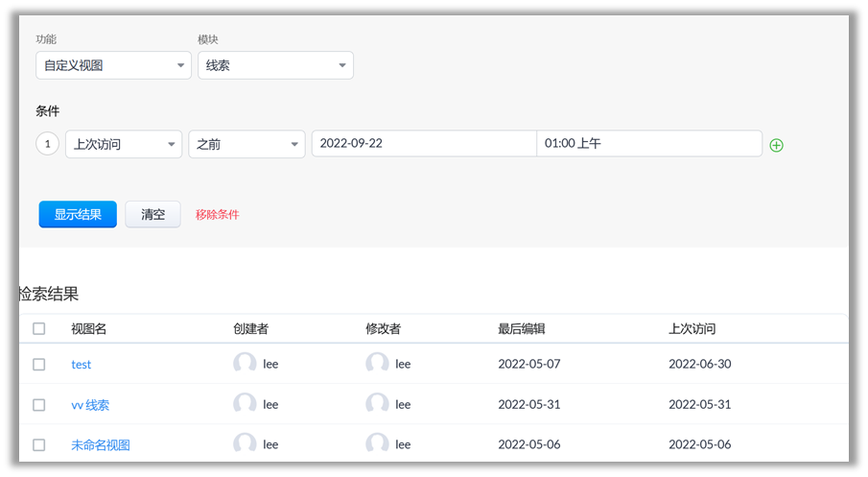Check the box for vv 线索 view

coord(39,405)
